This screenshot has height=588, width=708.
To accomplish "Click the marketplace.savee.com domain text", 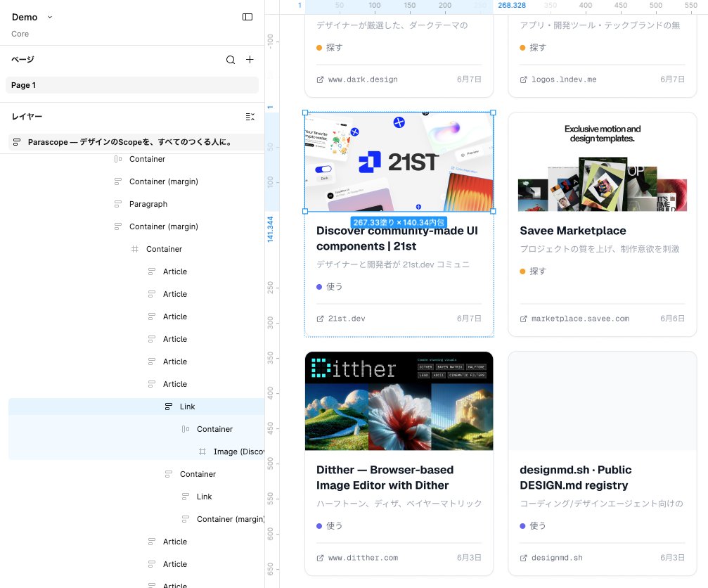I will point(580,319).
